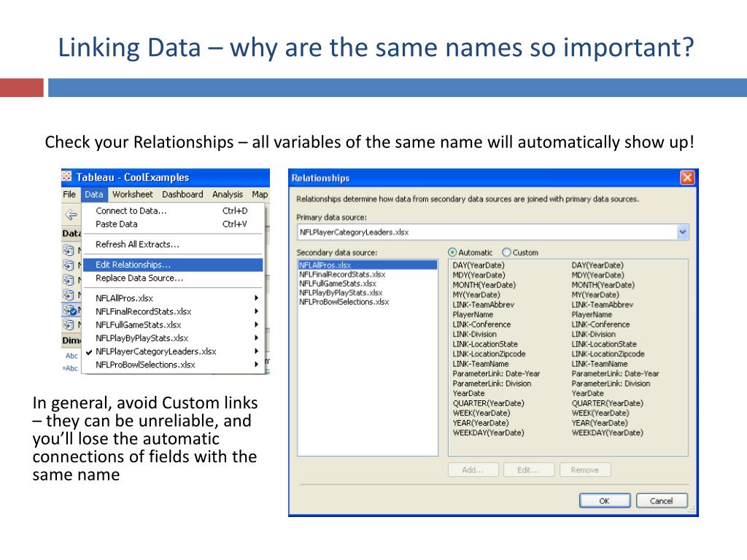Select NFLFullGameStats.xlsx in the Secondary data source list
The image size is (747, 560).
tap(338, 284)
